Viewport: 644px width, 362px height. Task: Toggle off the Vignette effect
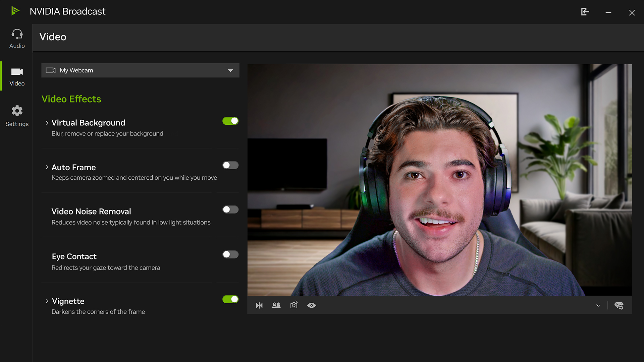(x=230, y=299)
